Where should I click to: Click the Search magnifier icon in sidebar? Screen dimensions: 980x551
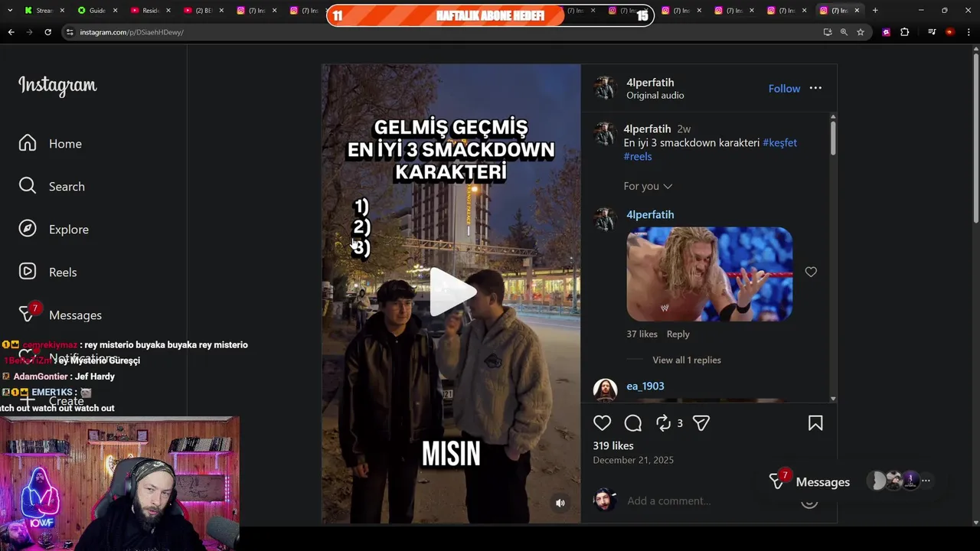click(x=28, y=186)
